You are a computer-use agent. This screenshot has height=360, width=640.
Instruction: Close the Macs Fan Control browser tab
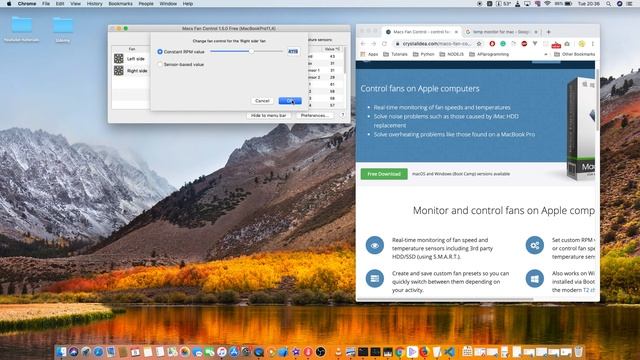[x=456, y=32]
